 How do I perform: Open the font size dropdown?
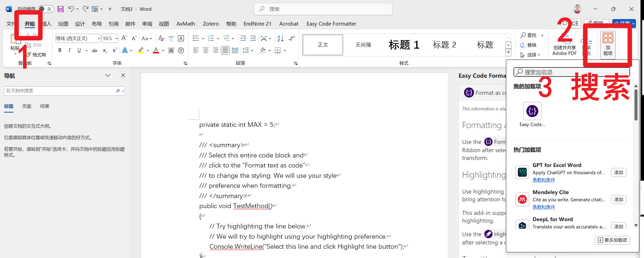[x=117, y=38]
